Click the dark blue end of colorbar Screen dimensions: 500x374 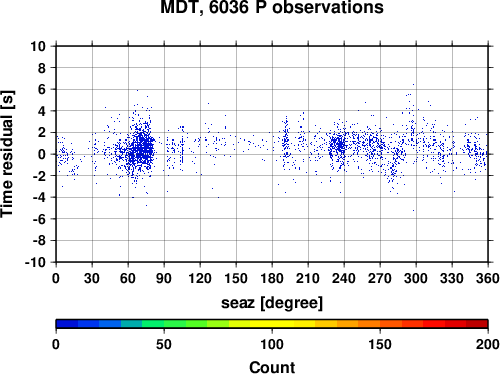(x=67, y=324)
